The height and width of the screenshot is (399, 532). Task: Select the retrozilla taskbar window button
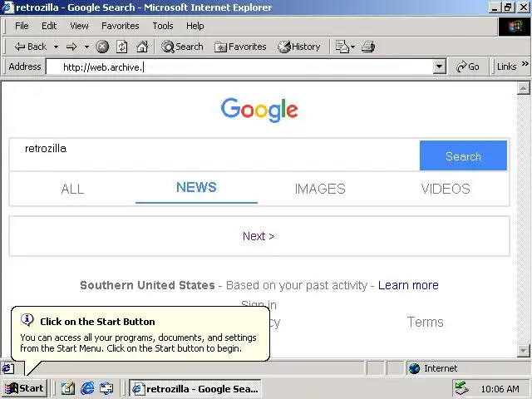click(195, 388)
